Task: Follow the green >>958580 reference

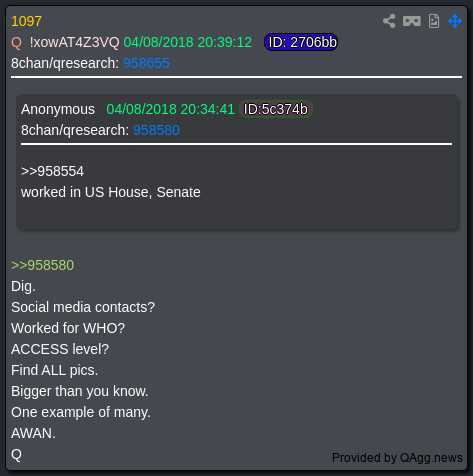Action: [42, 265]
